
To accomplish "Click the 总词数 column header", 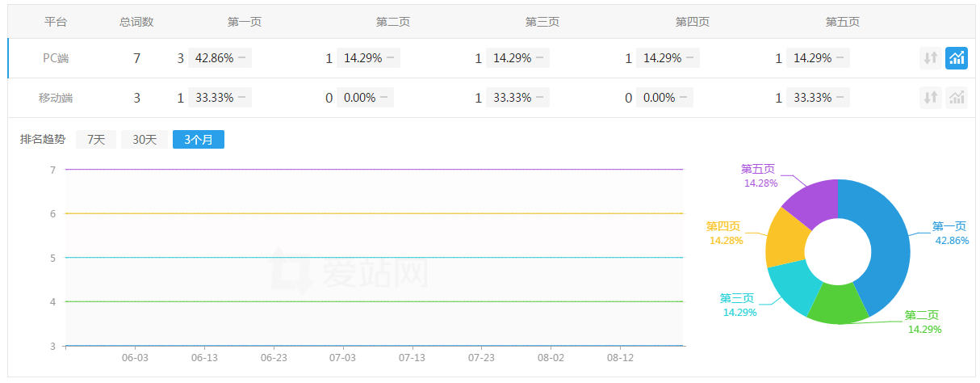I will click(x=136, y=22).
